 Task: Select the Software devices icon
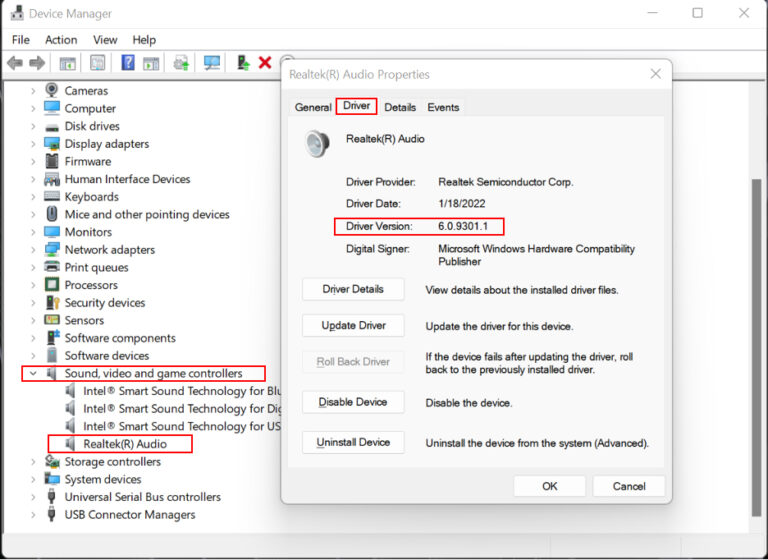coord(51,355)
